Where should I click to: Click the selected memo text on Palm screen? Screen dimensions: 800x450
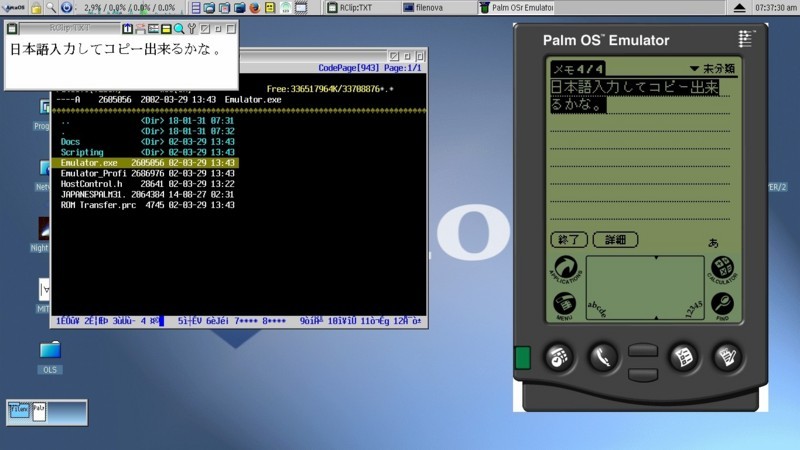click(x=635, y=95)
